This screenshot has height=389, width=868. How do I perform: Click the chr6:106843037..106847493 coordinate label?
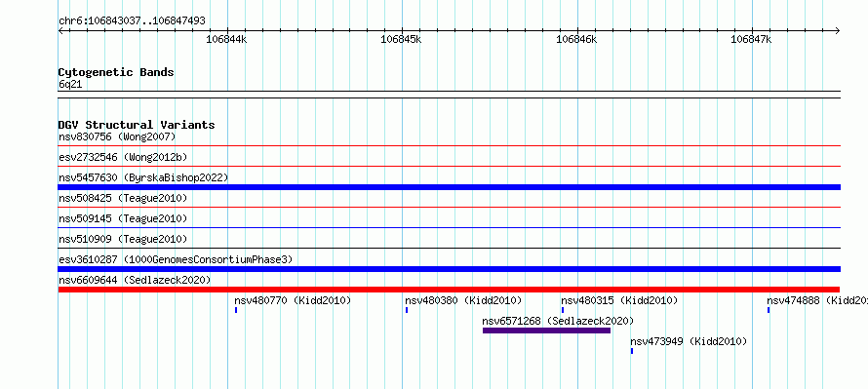[132, 21]
